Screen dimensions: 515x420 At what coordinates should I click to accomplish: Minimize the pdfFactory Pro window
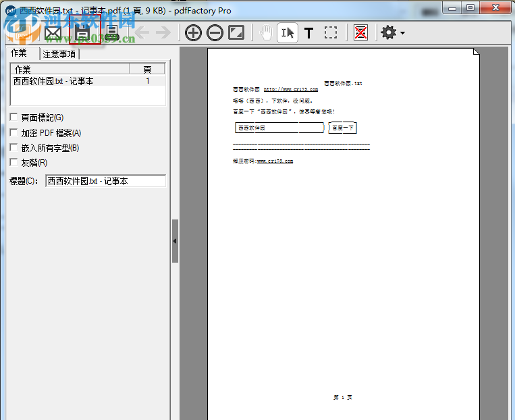[x=452, y=8]
